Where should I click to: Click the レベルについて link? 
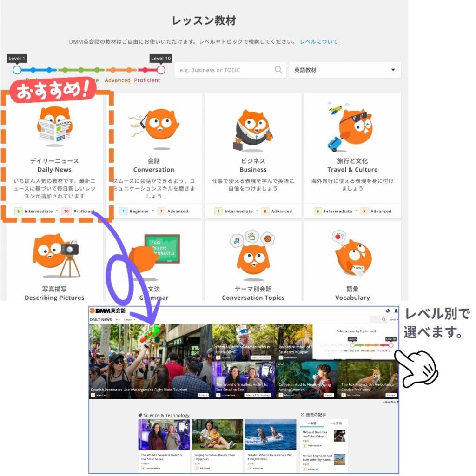319,41
